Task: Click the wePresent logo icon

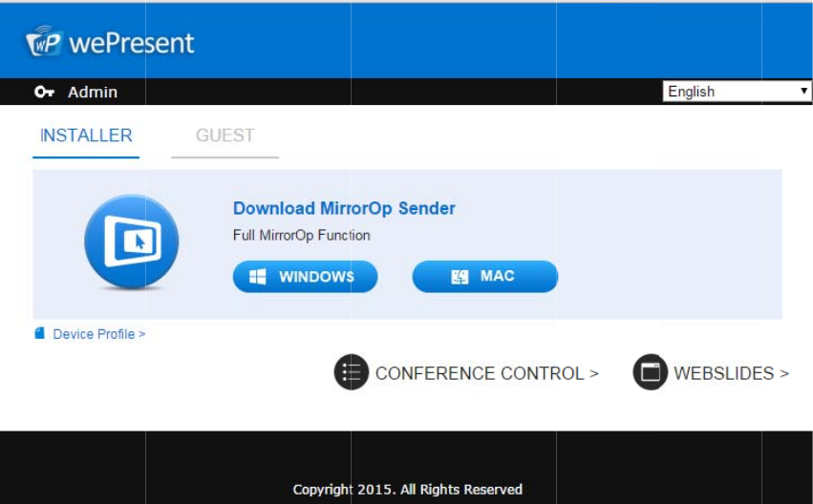Action: (x=44, y=41)
